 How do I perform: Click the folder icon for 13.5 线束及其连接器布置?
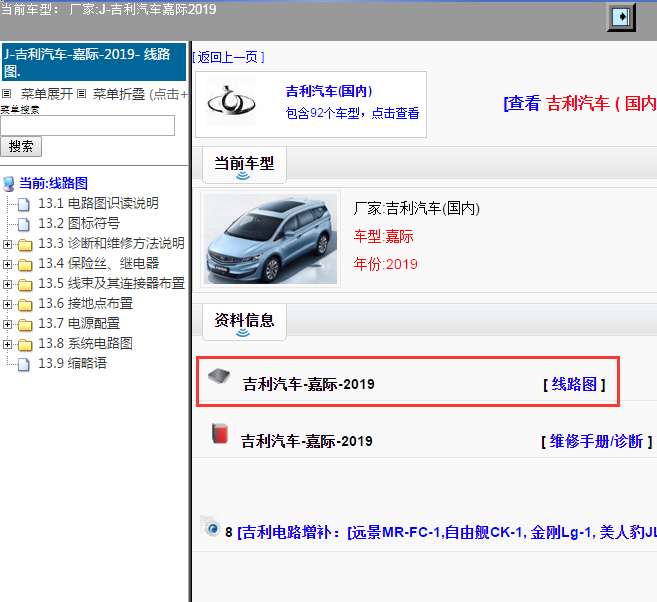pyautogui.click(x=25, y=284)
